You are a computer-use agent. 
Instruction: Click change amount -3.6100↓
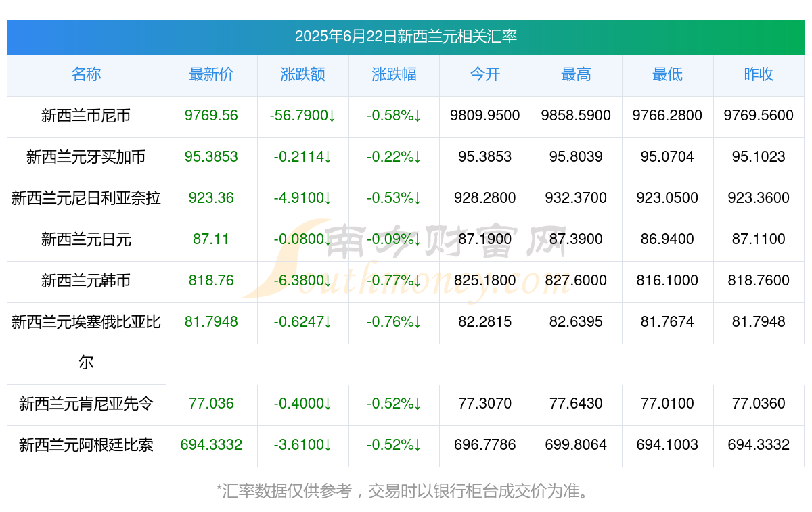pos(302,445)
